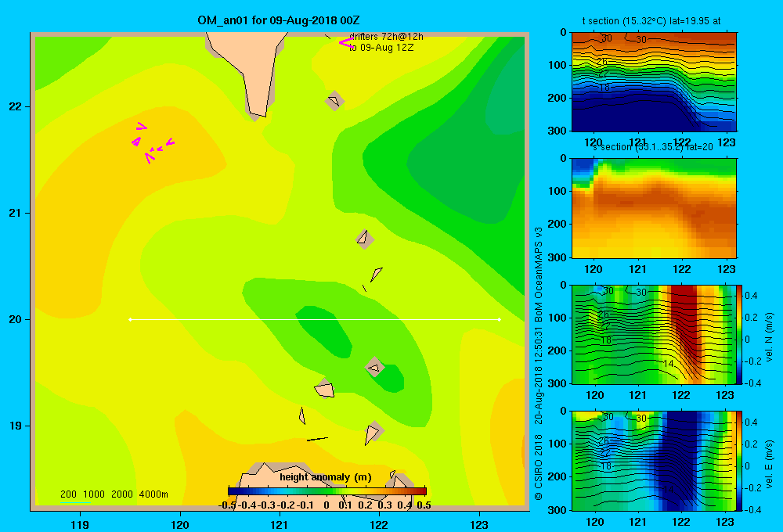The height and width of the screenshot is (532, 783).
Task: Click latitude label '22' on main map
Action: click(x=16, y=106)
